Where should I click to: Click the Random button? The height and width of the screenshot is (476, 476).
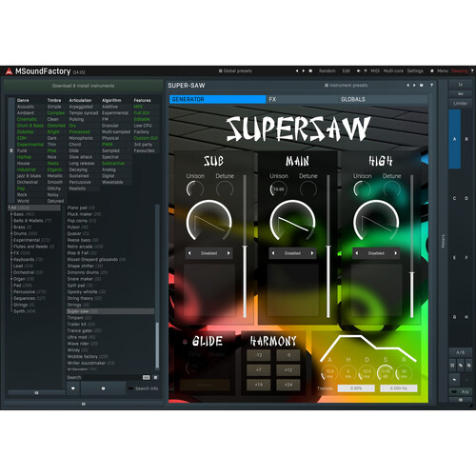tap(327, 71)
